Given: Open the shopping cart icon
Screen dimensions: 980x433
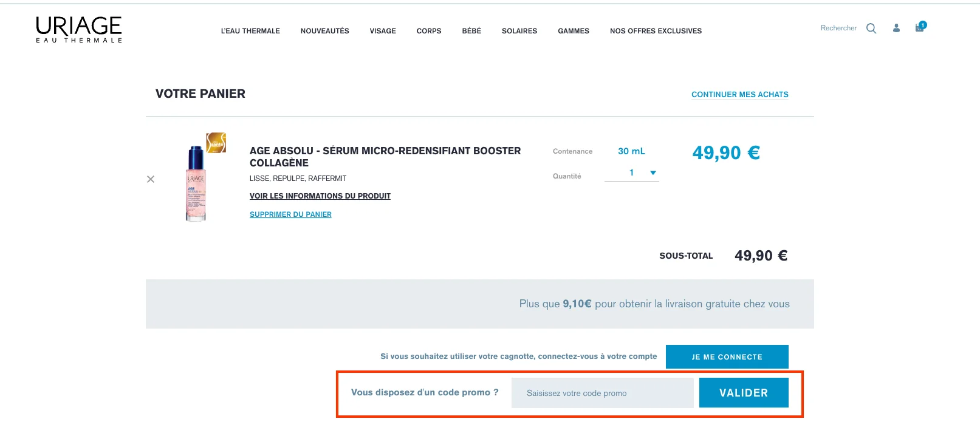Looking at the screenshot, I should click(x=920, y=27).
